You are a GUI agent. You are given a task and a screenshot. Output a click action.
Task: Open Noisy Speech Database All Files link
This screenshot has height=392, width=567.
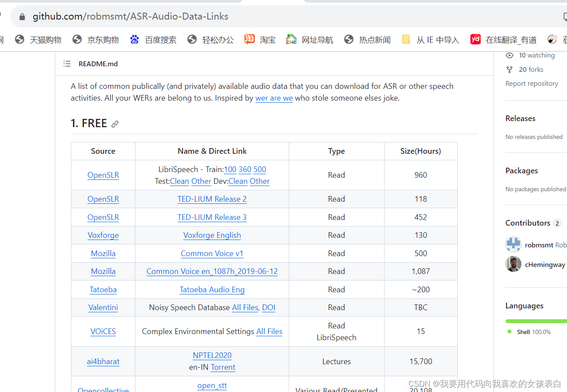click(x=245, y=308)
